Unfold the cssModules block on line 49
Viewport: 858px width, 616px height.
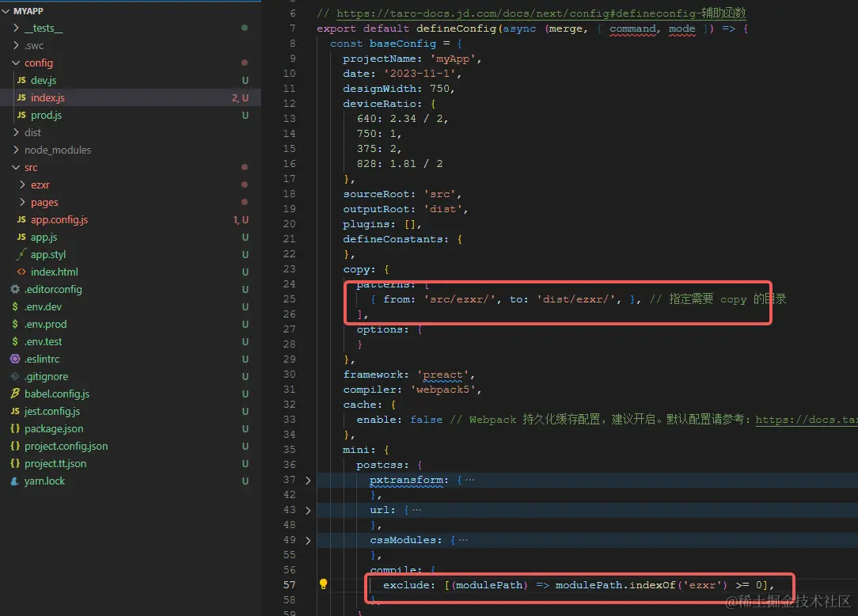308,541
